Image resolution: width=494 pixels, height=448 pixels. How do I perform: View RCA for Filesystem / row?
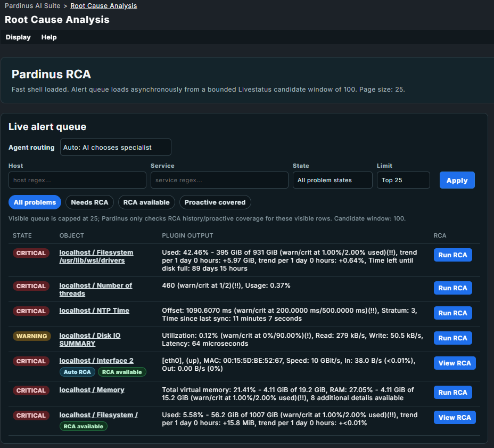[x=455, y=417]
